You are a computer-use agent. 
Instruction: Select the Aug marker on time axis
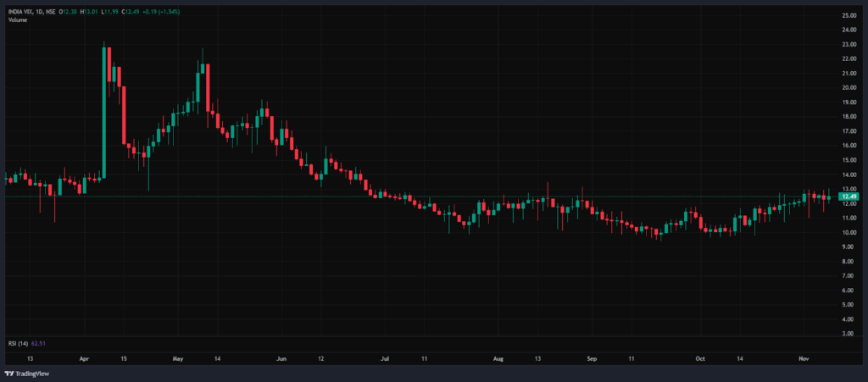[498, 359]
